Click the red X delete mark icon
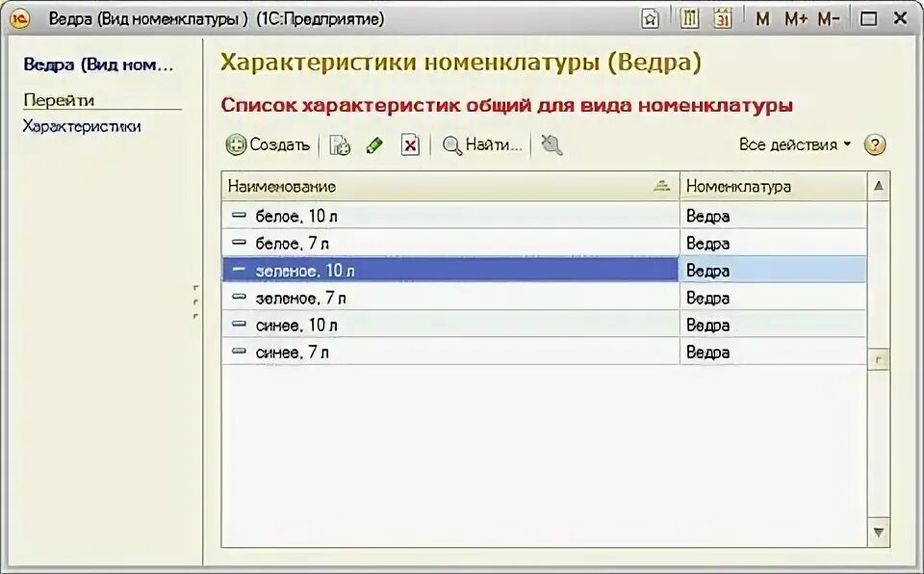 [410, 144]
